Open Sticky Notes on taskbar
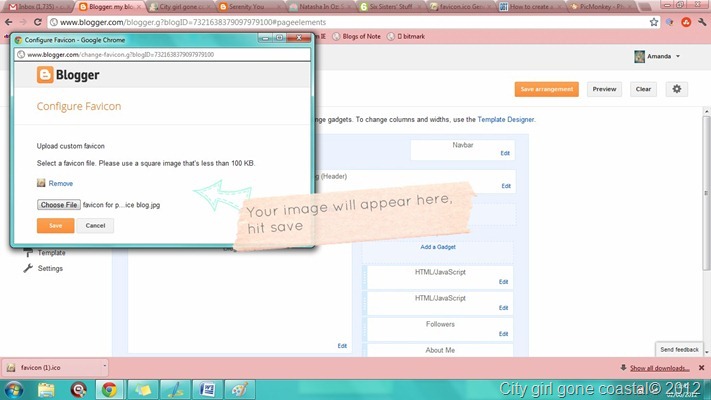The image size is (711, 400). [142, 390]
